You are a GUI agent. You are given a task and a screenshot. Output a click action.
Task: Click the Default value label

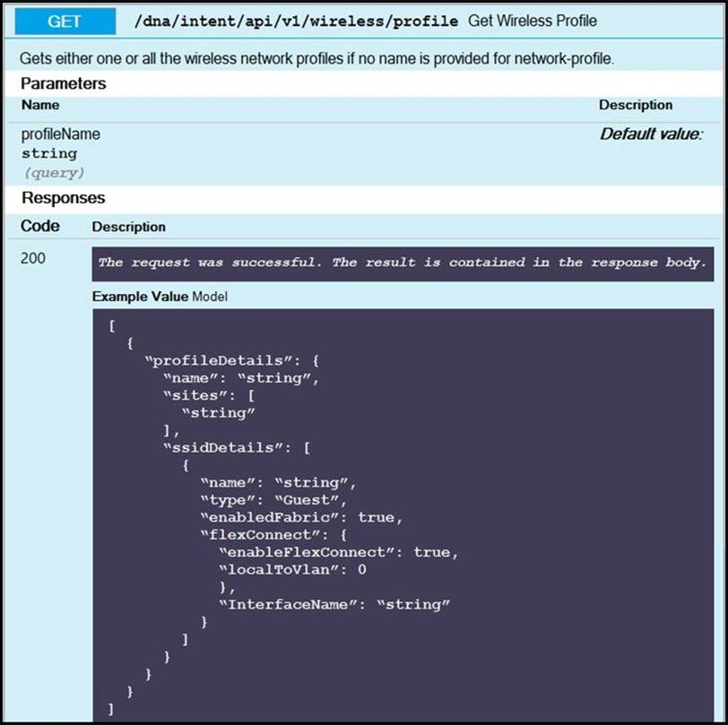pos(651,134)
